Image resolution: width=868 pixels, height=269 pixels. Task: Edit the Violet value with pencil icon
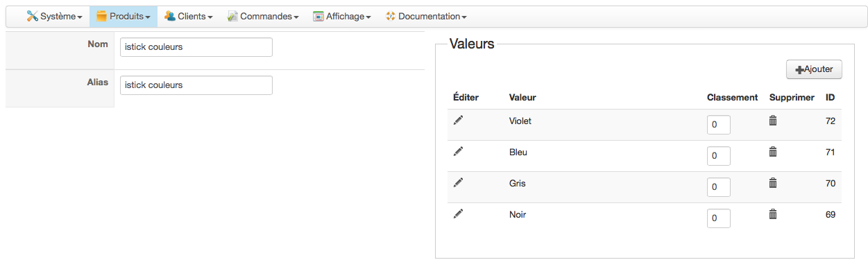(x=458, y=120)
